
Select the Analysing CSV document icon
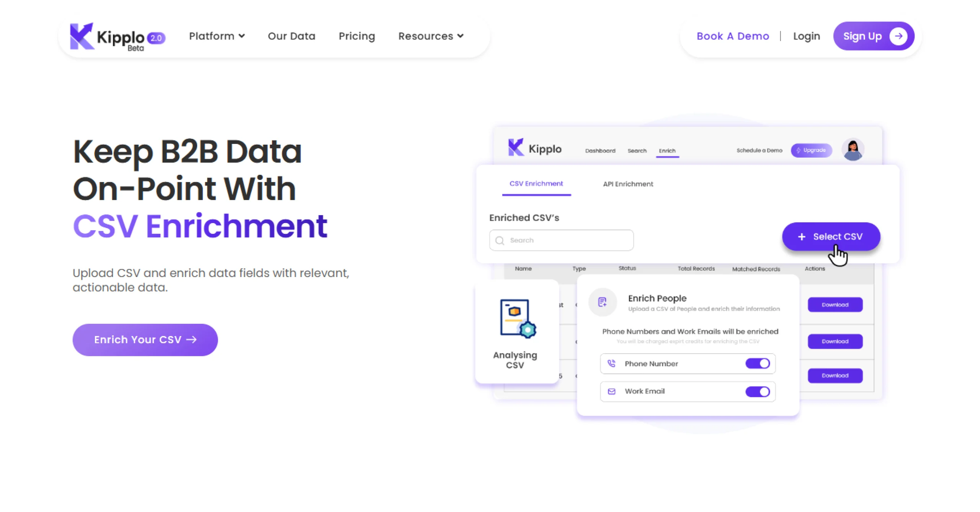click(x=516, y=318)
